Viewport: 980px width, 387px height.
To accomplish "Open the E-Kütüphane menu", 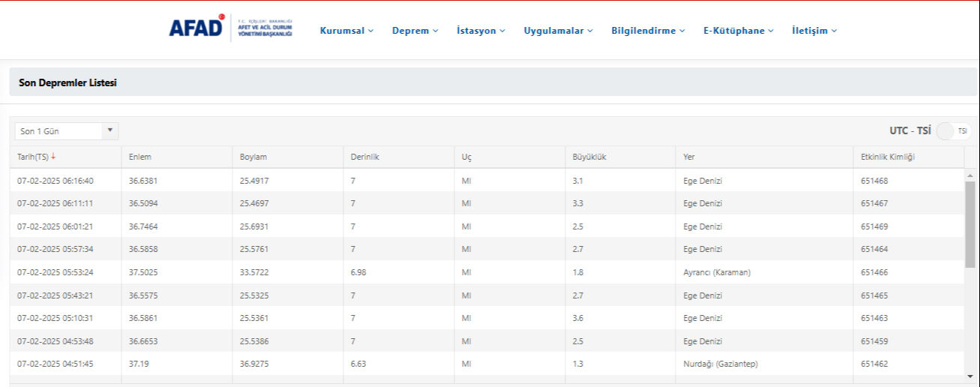I will [x=738, y=31].
